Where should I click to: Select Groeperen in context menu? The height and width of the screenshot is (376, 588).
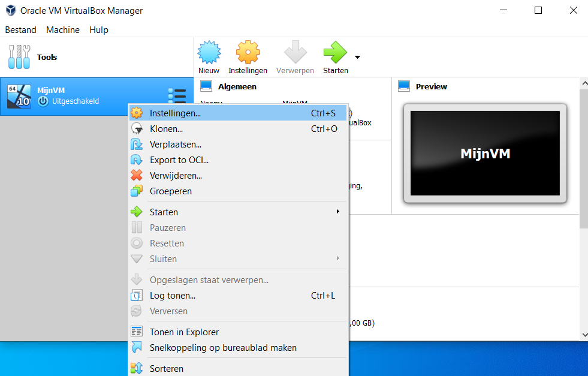tap(170, 191)
